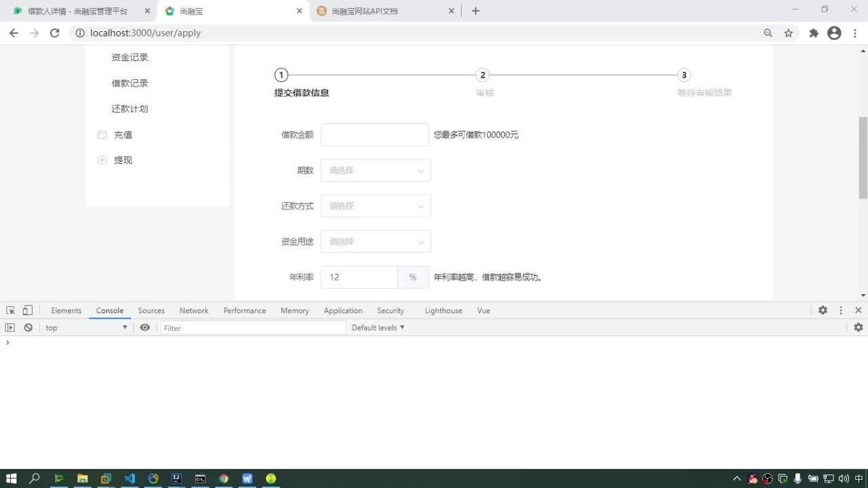Show console sidebar

point(9,327)
